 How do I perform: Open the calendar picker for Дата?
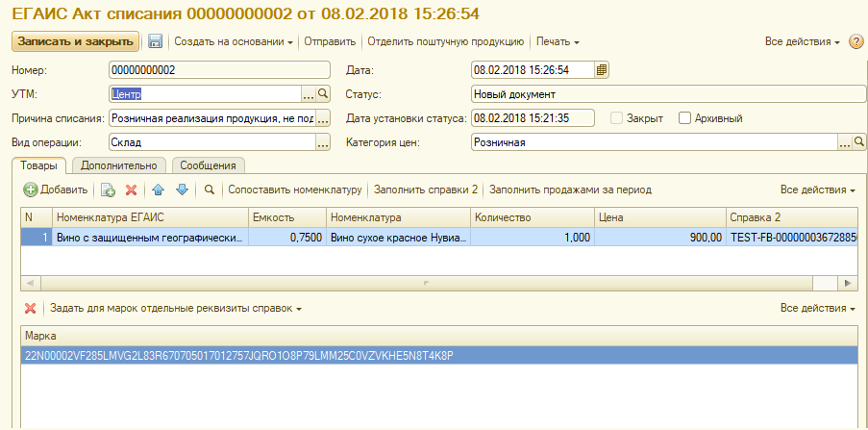pyautogui.click(x=602, y=70)
